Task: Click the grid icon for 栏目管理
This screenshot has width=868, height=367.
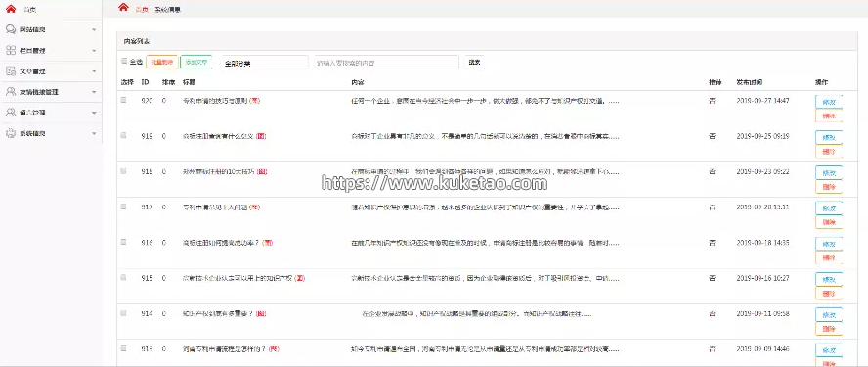Action: click(11, 51)
